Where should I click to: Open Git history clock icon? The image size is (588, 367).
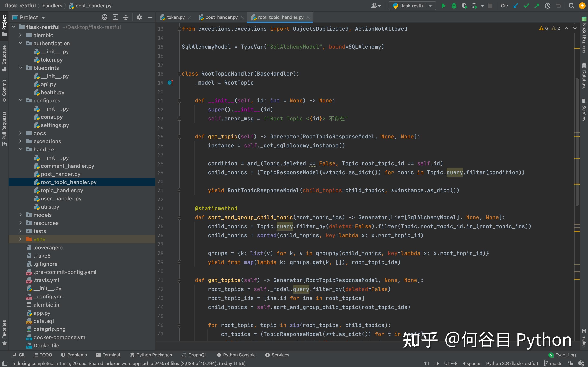pyautogui.click(x=547, y=6)
